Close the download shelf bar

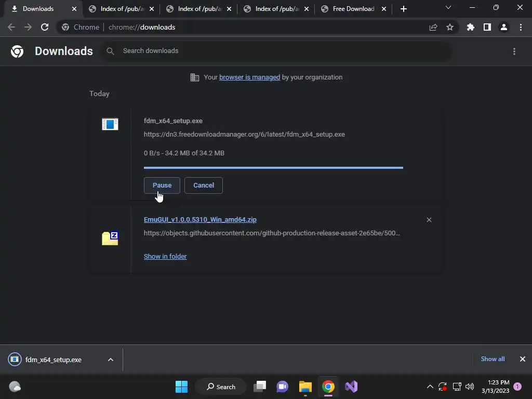click(523, 359)
